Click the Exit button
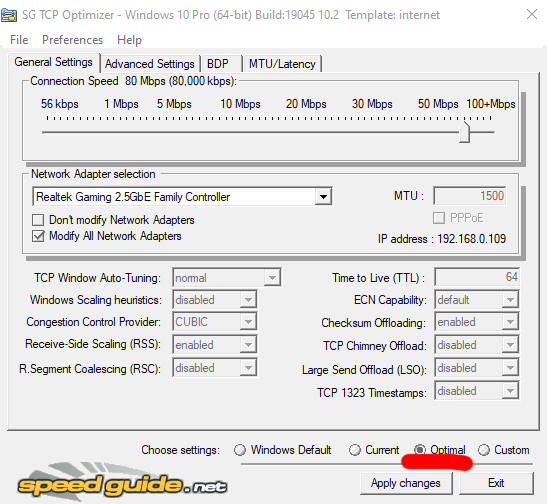 496,483
